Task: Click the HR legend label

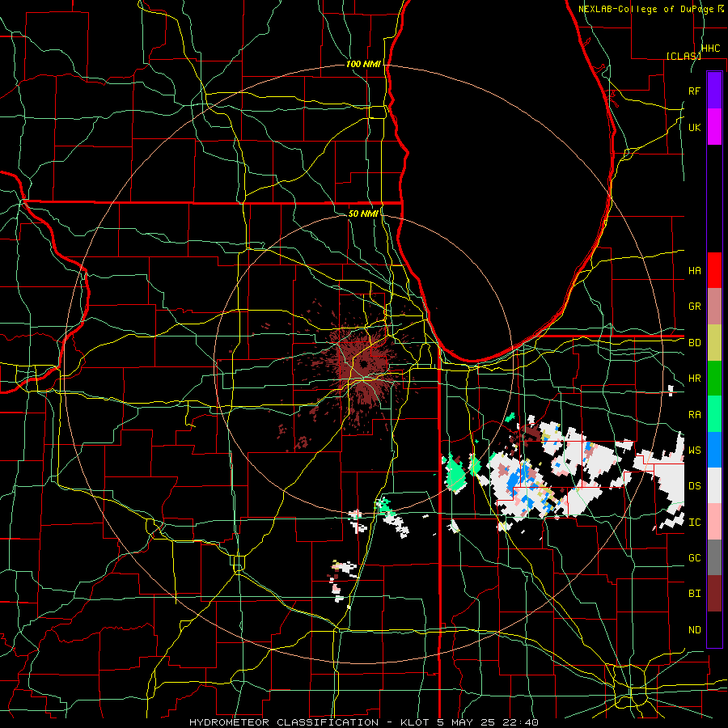Action: pos(694,378)
